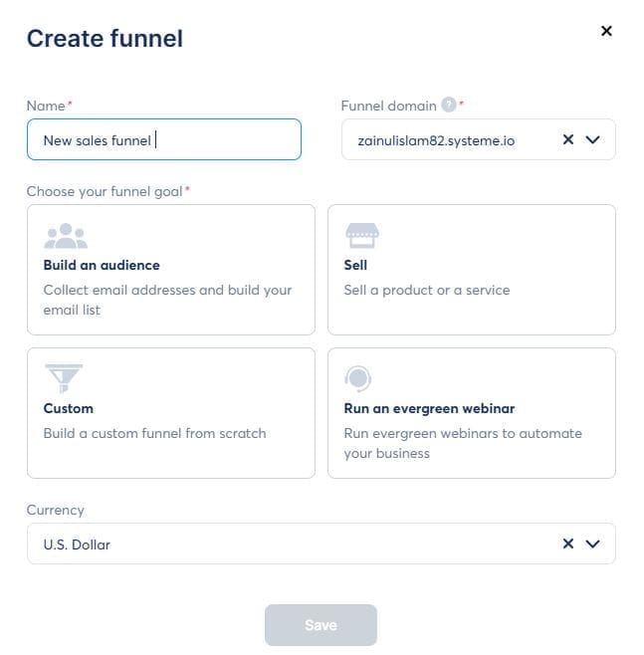Image resolution: width=644 pixels, height=655 pixels.
Task: Click the Create funnel heading
Action: (x=105, y=39)
